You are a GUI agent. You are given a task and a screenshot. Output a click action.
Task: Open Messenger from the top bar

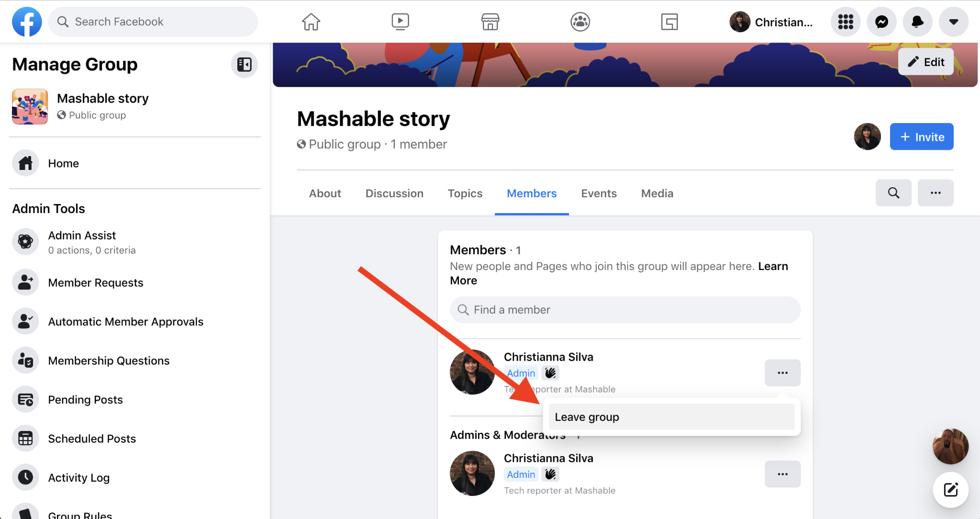(881, 22)
